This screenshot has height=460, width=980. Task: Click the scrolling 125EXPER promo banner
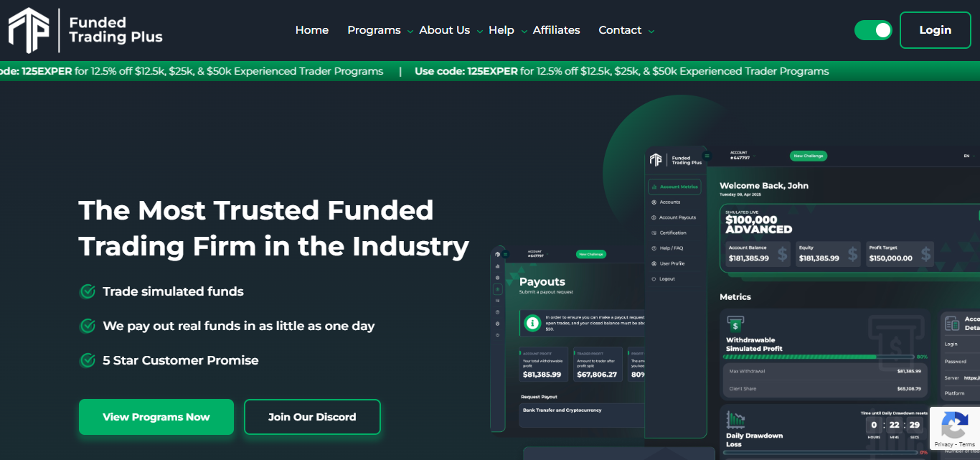490,71
